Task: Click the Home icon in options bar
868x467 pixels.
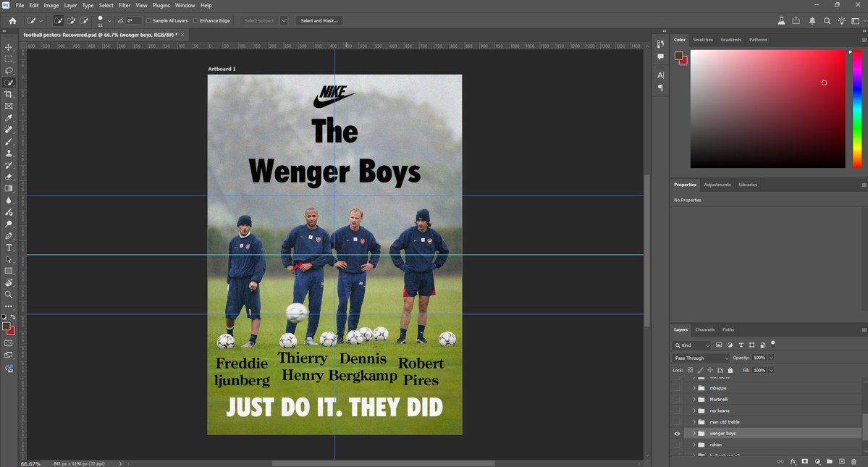Action: pos(12,20)
